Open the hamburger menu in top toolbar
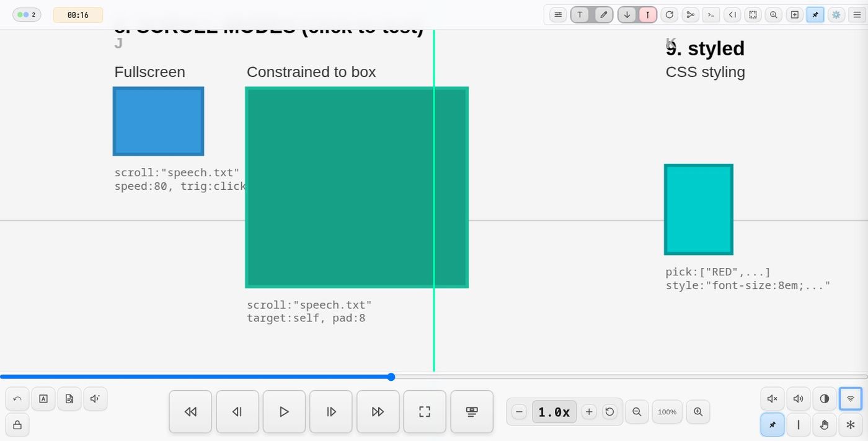Viewport: 868px width, 441px height. (857, 15)
